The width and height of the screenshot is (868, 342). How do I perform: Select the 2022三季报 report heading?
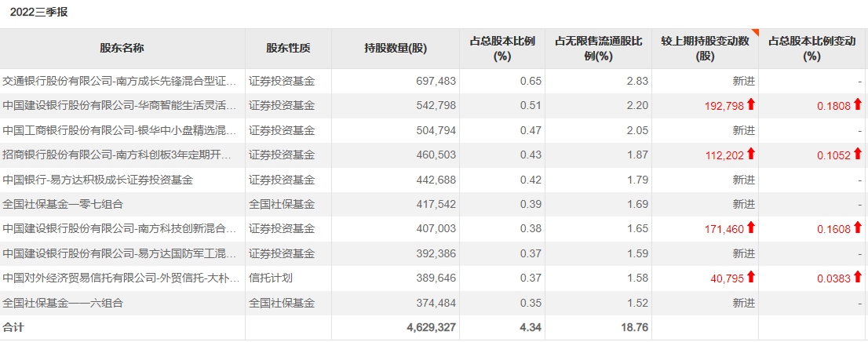(39, 12)
